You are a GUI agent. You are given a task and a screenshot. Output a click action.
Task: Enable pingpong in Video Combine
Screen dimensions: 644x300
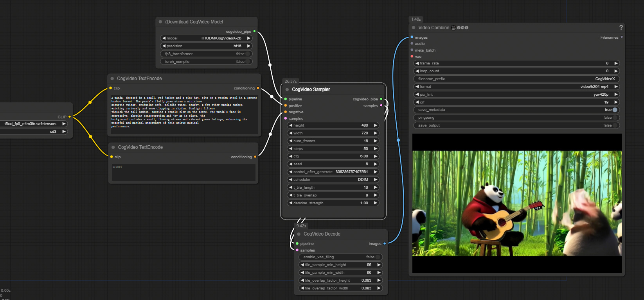[516, 118]
